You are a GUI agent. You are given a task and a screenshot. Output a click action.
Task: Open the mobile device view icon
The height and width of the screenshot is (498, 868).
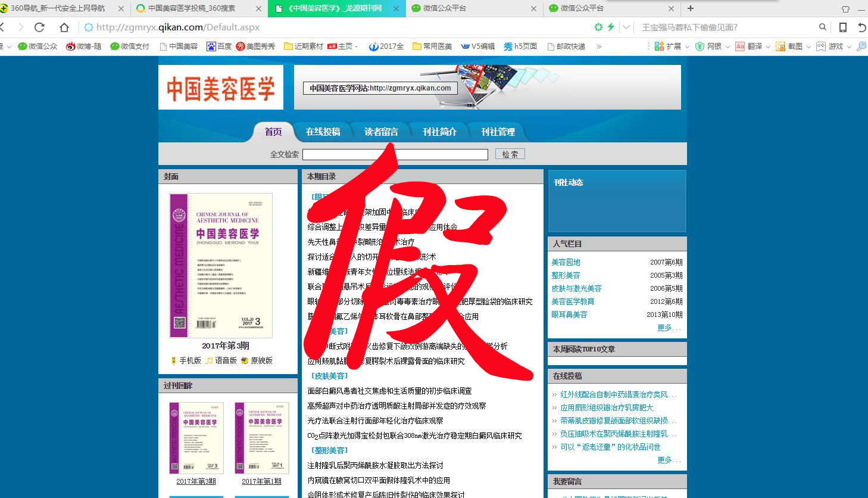[843, 27]
